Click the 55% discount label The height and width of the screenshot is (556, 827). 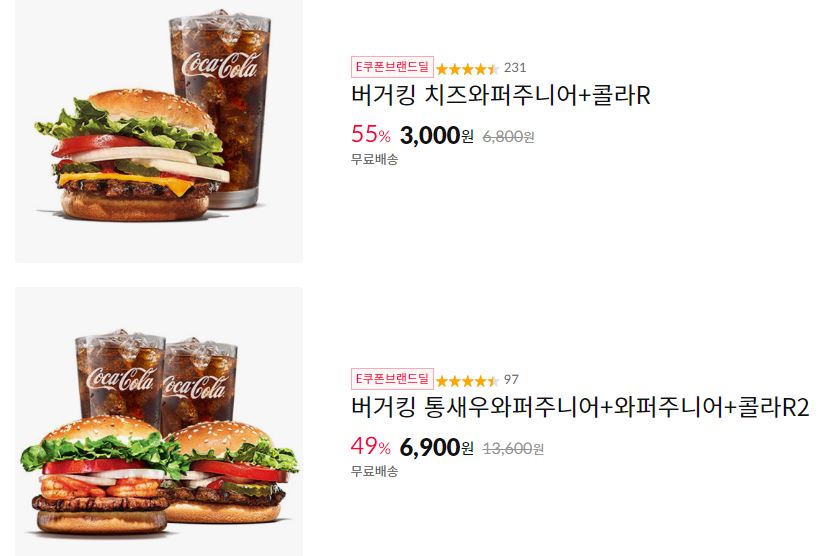point(371,134)
